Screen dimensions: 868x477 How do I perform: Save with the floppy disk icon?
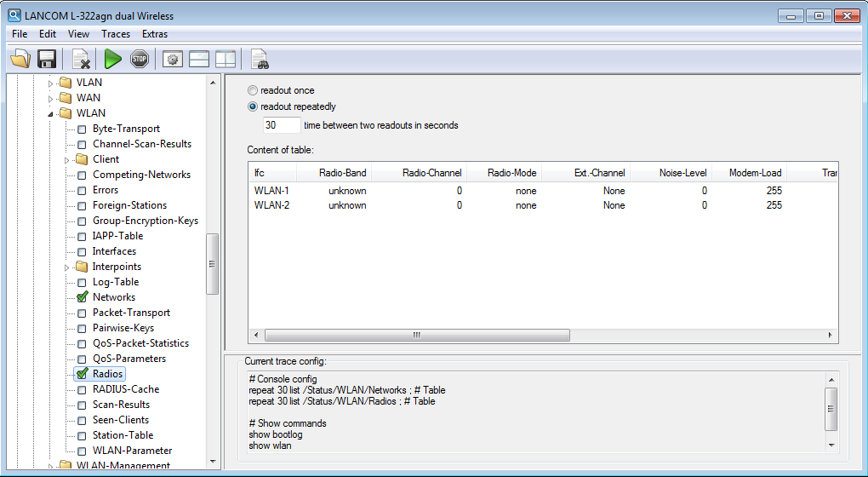pyautogui.click(x=47, y=59)
